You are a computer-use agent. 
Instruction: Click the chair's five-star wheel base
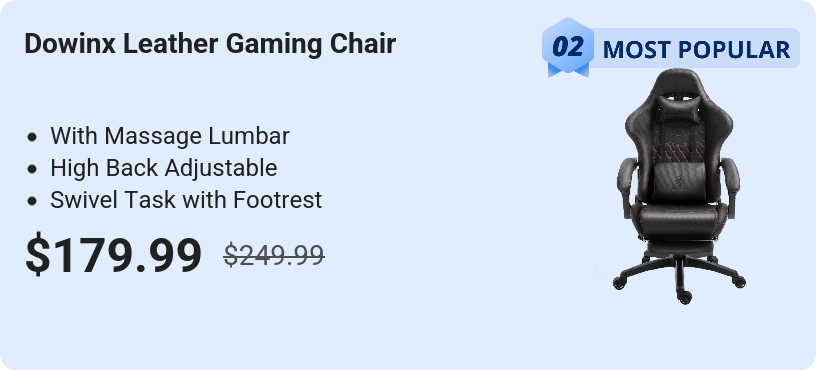coord(679,278)
